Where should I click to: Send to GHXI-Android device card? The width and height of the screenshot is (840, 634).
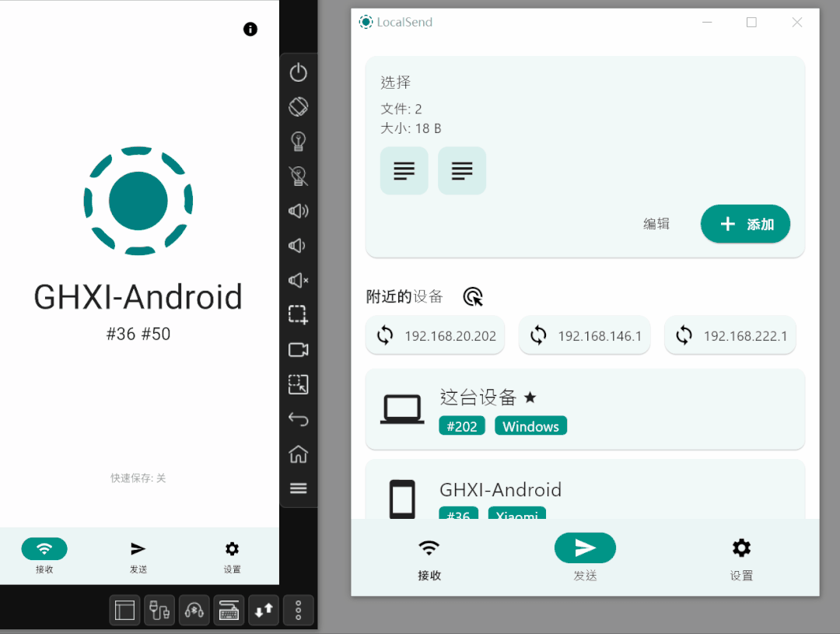[x=585, y=489]
